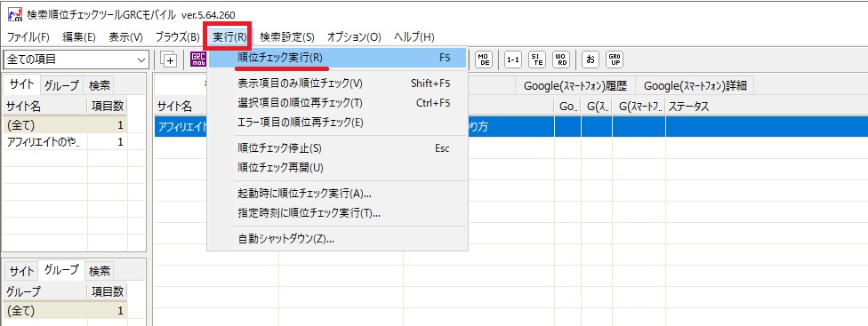This screenshot has height=326, width=868.
Task: Open the 編集(E) menu
Action: (x=79, y=37)
